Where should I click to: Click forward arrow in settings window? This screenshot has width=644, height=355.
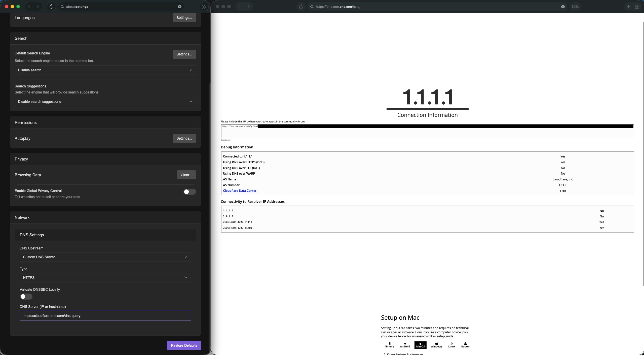(x=38, y=7)
